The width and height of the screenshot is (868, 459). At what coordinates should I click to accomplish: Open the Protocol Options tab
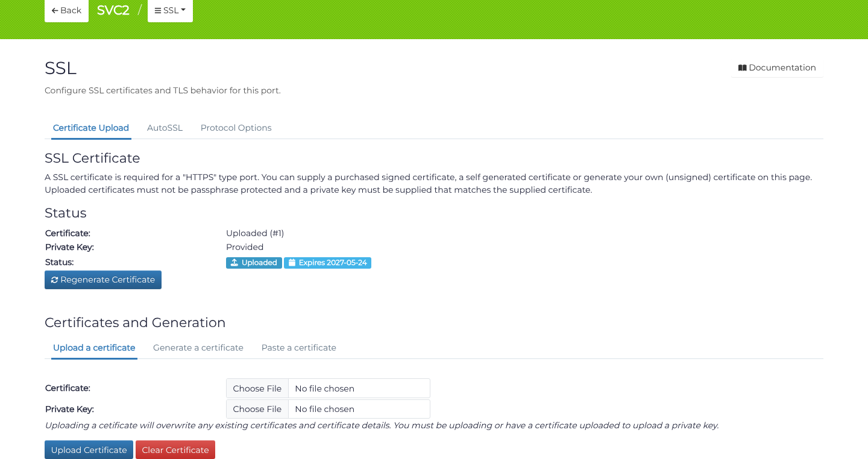[236, 128]
